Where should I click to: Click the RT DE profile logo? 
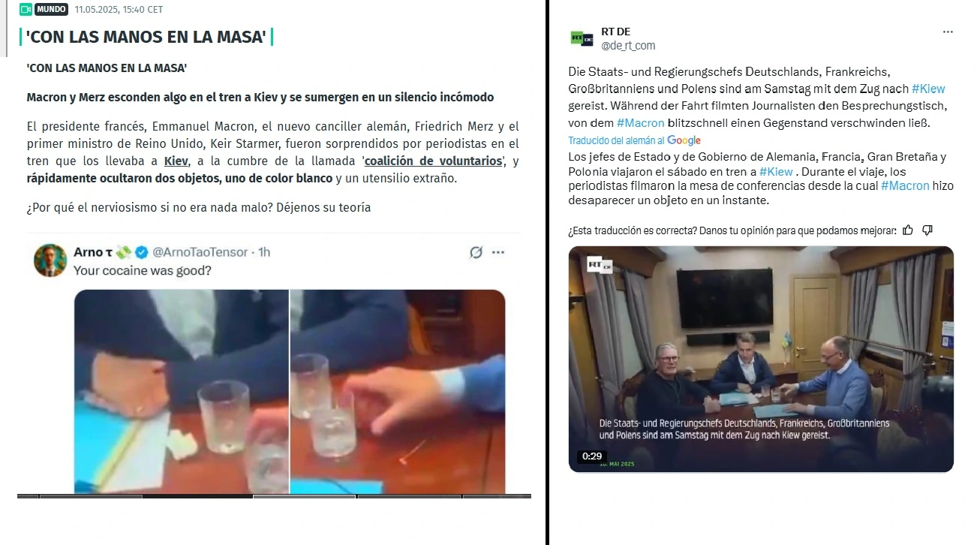[x=582, y=38]
